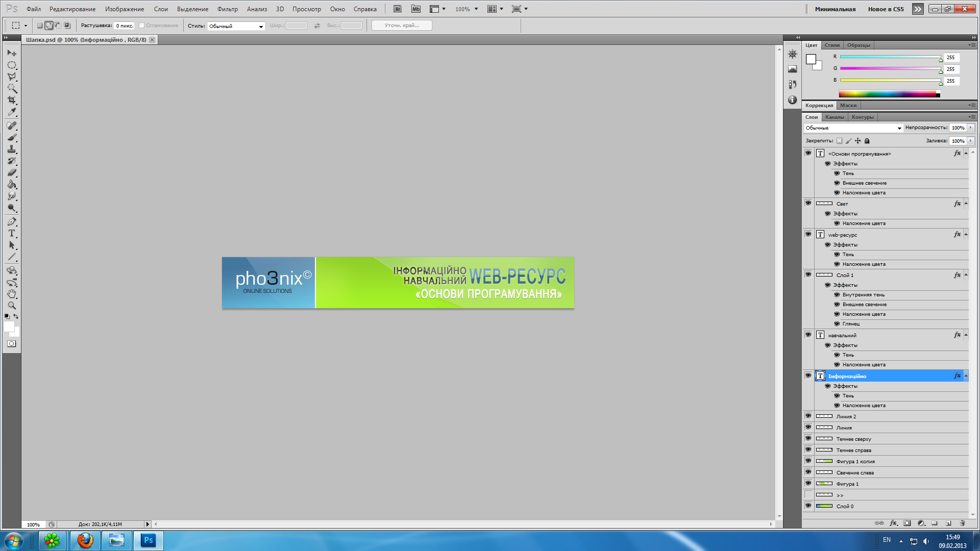Select the Eraser tool
The width and height of the screenshot is (980, 551).
click(11, 172)
